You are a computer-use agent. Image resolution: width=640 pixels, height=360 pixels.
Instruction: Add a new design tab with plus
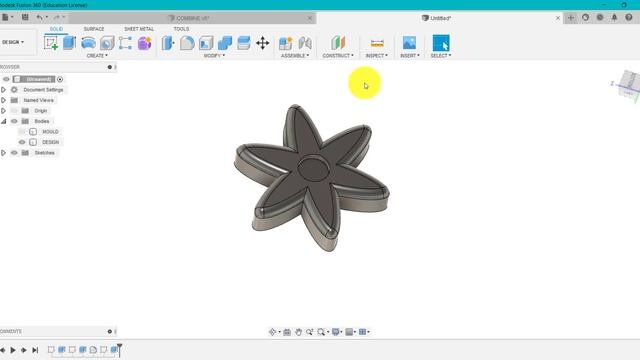point(571,18)
